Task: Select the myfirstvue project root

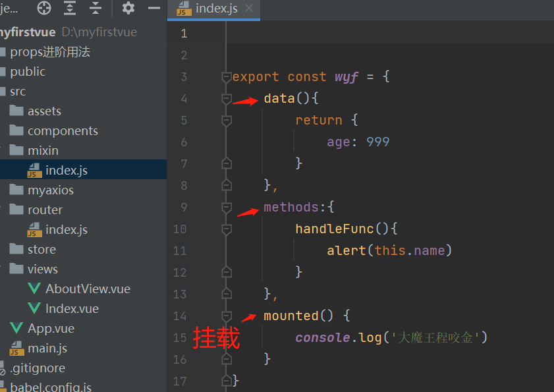Action: tap(27, 32)
